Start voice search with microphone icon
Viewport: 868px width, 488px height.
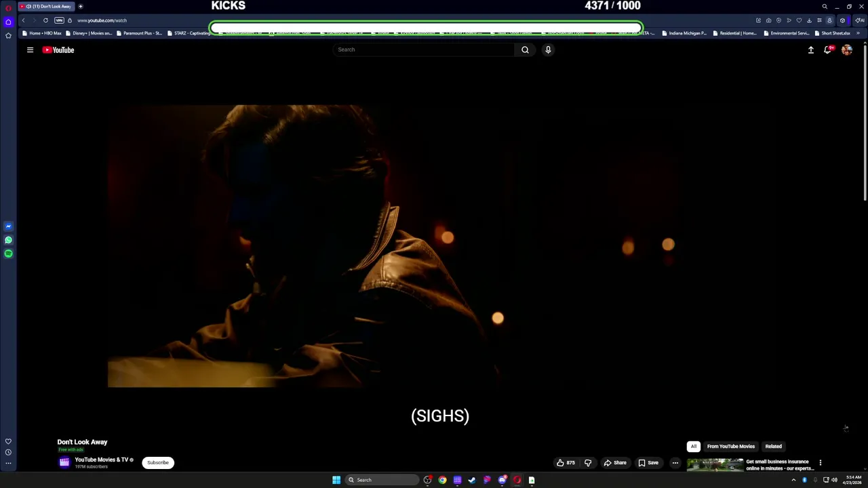click(548, 49)
